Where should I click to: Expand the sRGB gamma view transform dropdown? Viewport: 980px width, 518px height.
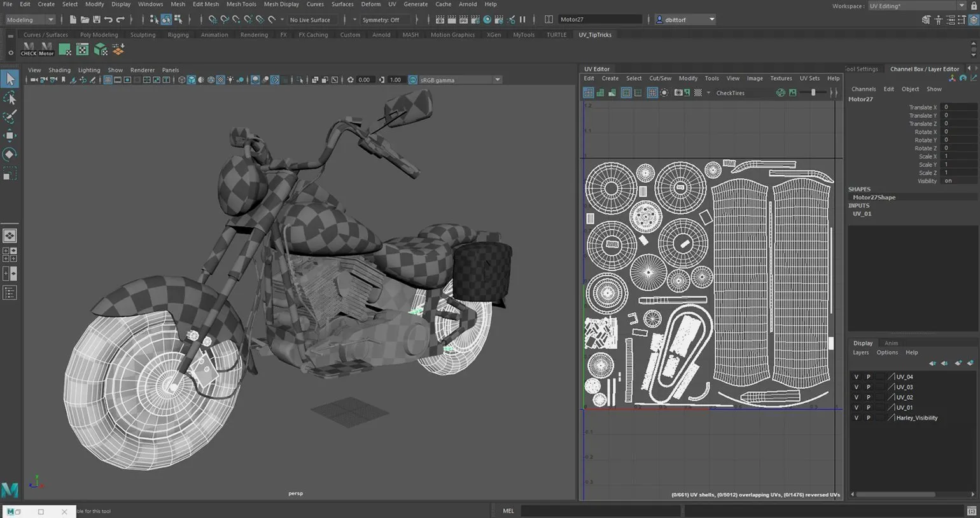coord(497,80)
